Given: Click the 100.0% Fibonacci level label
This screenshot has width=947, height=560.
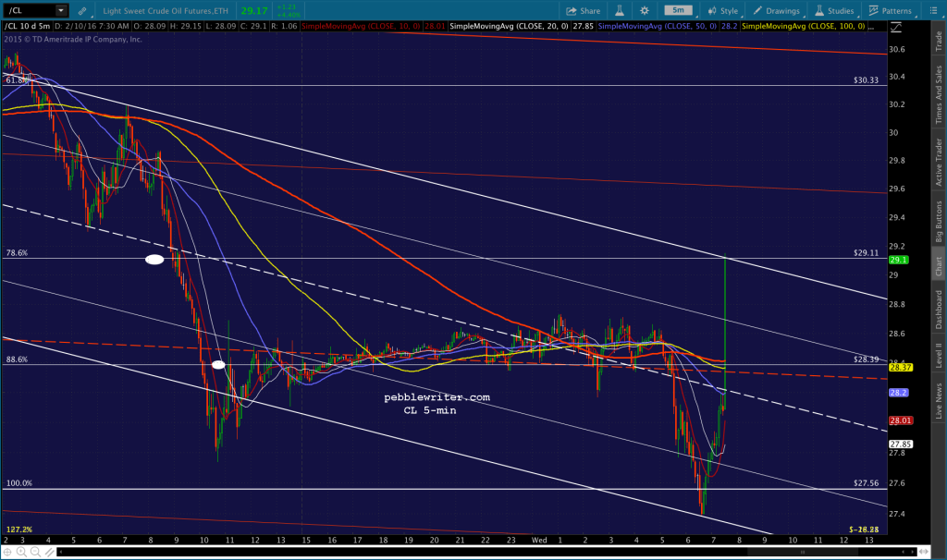Looking at the screenshot, I should click(19, 483).
